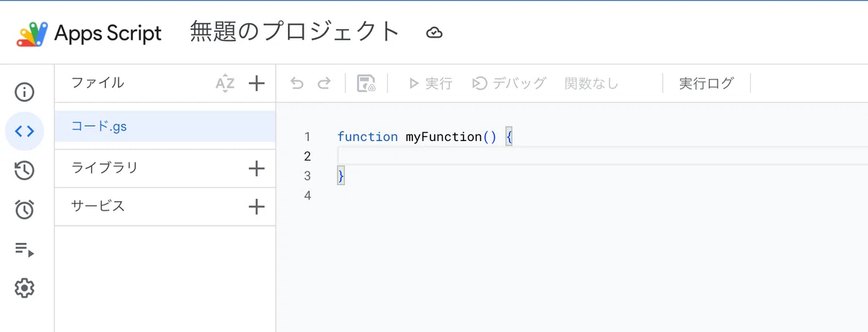This screenshot has height=332, width=868.
Task: Save project with floppy disk icon
Action: click(367, 83)
